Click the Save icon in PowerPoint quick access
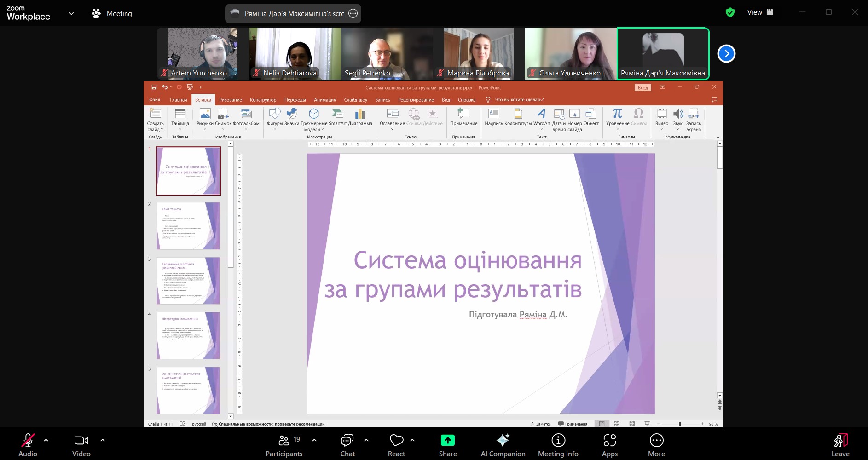This screenshot has width=868, height=460. (154, 87)
